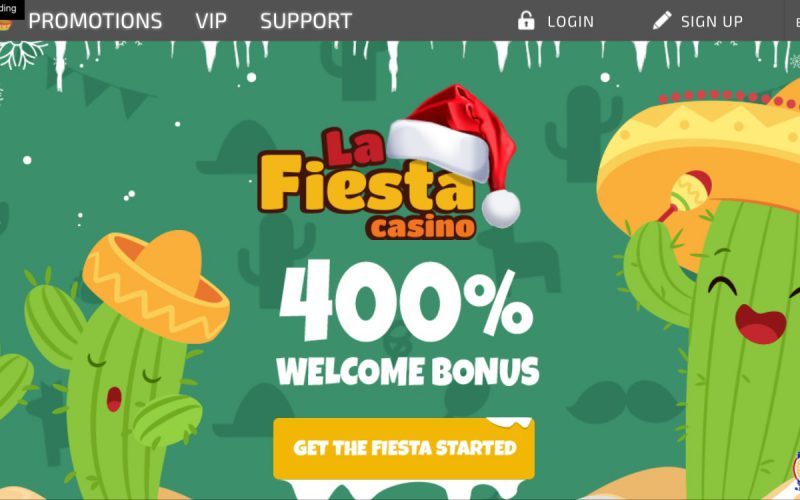Open the VIP menu item

click(211, 21)
